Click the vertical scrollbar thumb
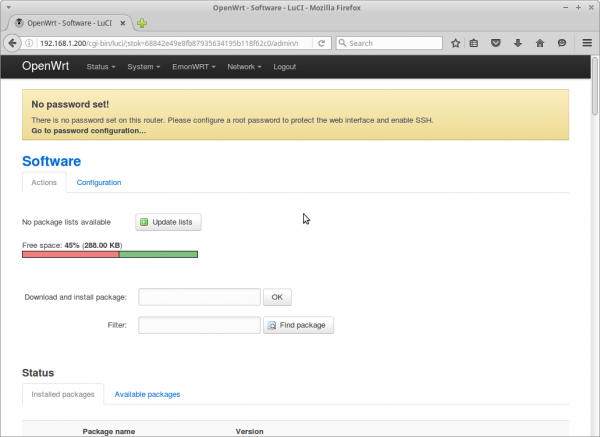 (594, 85)
